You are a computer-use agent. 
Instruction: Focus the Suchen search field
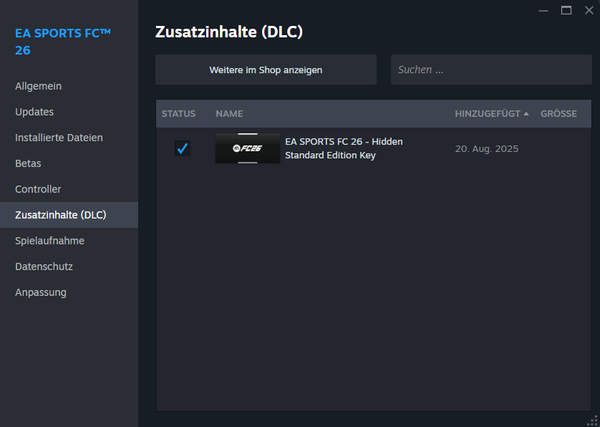(x=491, y=70)
